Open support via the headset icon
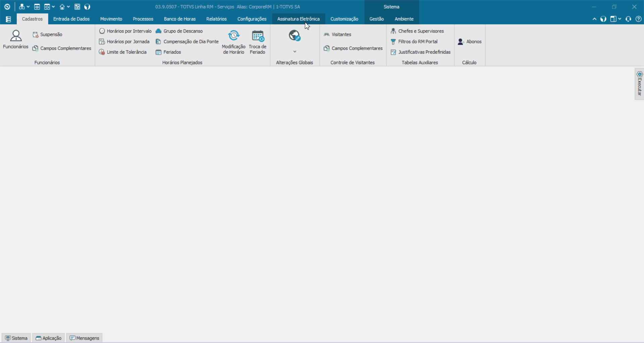This screenshot has height=343, width=644. (x=628, y=19)
